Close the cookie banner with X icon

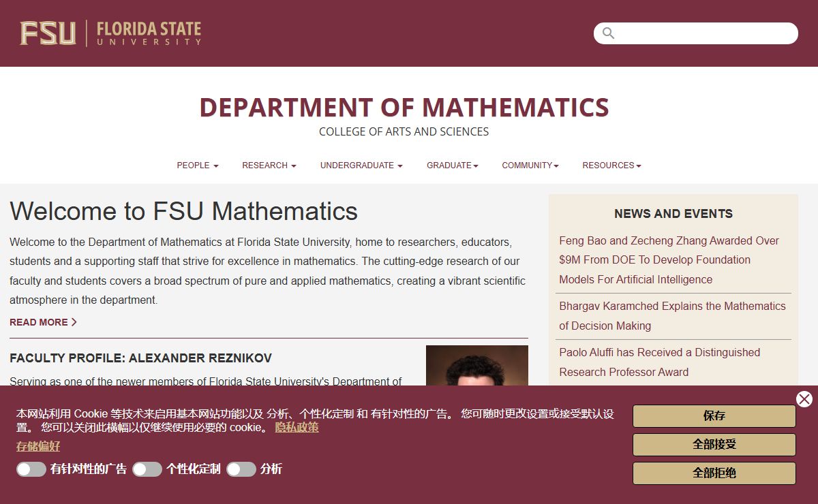point(804,399)
